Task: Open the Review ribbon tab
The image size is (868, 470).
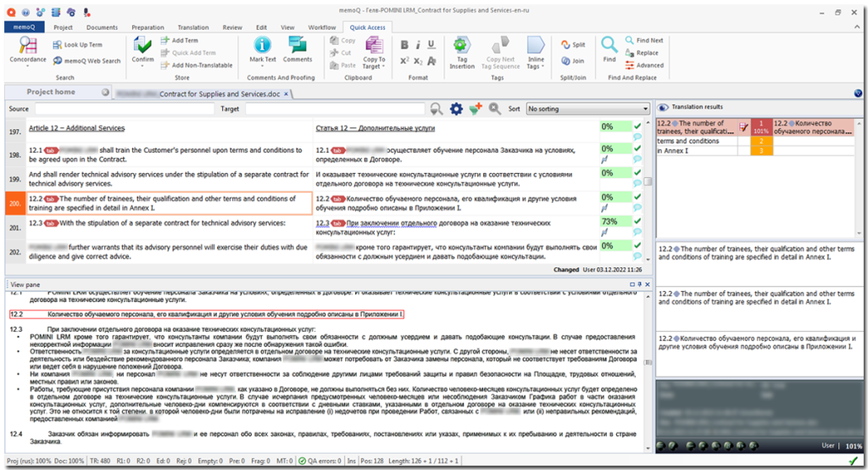Action: (232, 28)
